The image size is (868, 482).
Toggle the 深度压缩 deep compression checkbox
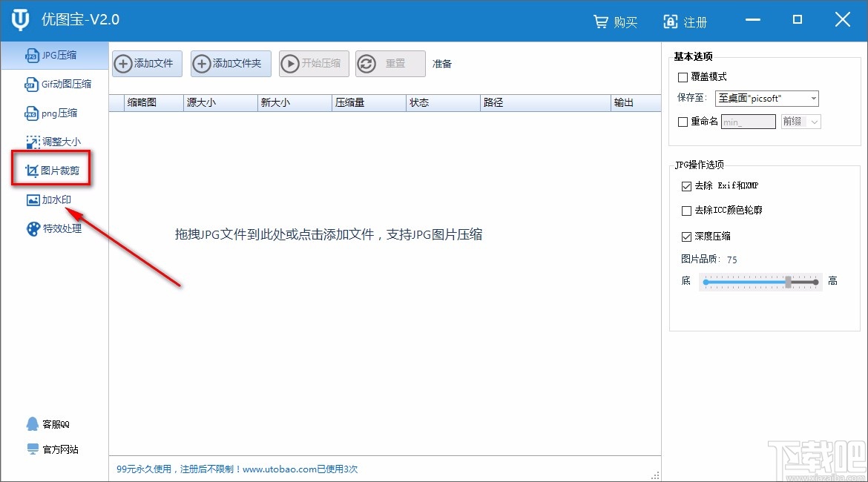(x=686, y=236)
